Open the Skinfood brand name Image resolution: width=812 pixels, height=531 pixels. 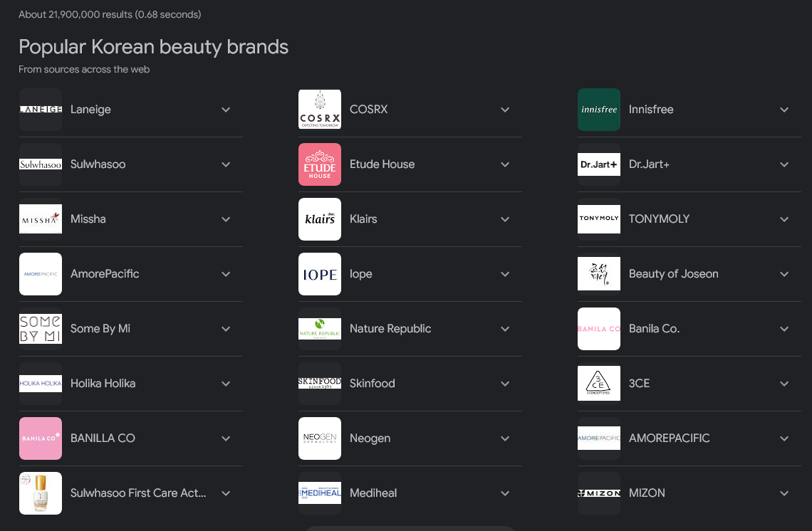pos(372,384)
